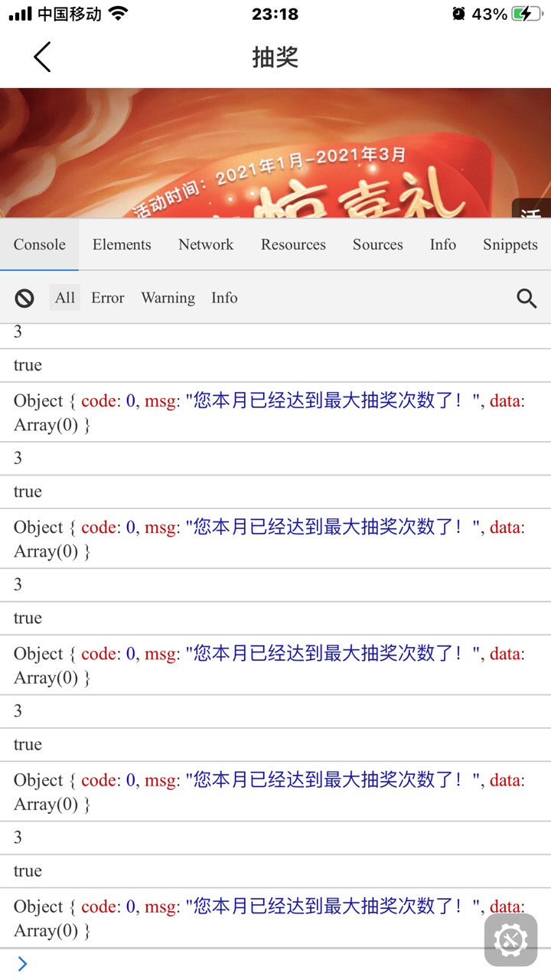Open the Sources tab
The image size is (551, 980).
pos(377,244)
